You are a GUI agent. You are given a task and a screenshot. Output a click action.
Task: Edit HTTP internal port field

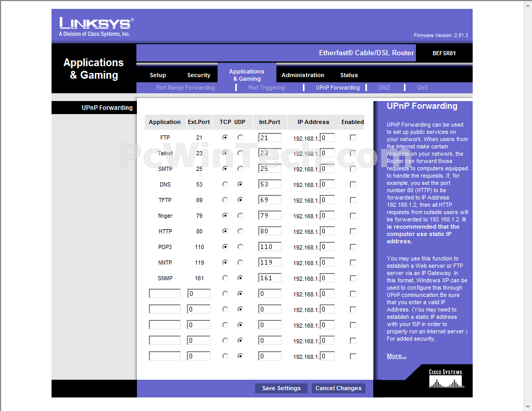(270, 231)
